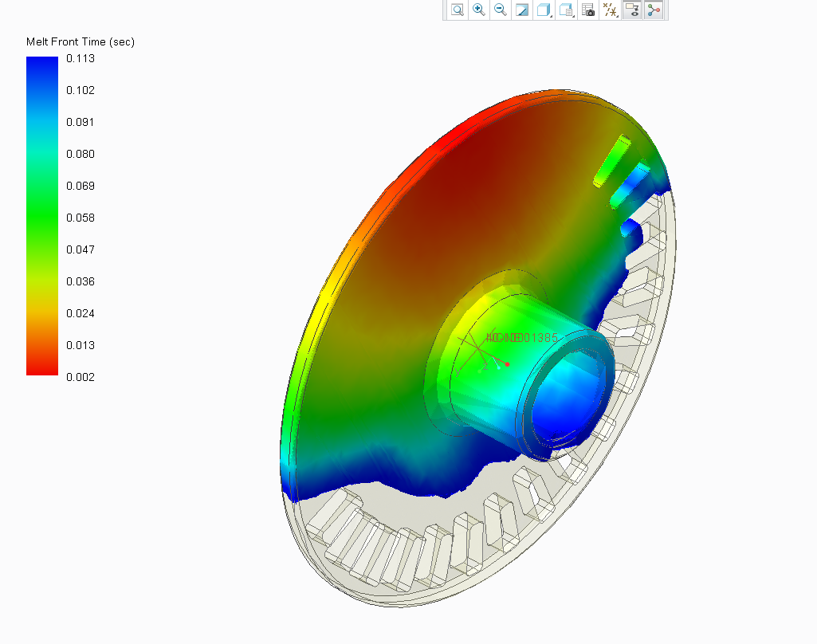Screen dimensions: 817x644
Task: Select the 0.002 minimum legend value
Action: click(81, 377)
